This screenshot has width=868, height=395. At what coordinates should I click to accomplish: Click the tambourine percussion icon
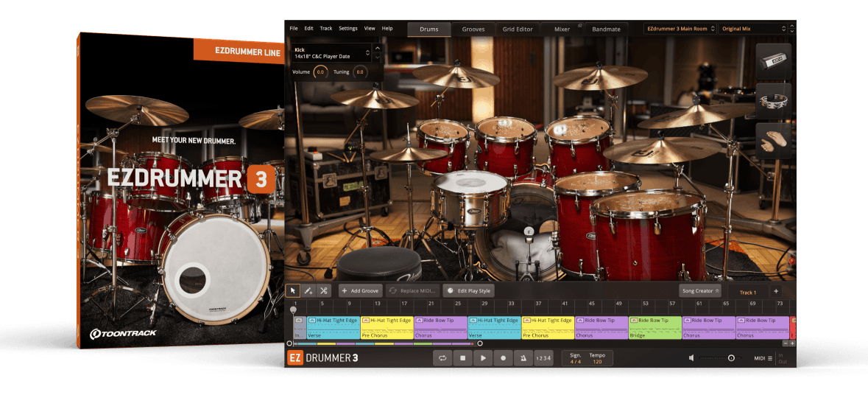773,102
